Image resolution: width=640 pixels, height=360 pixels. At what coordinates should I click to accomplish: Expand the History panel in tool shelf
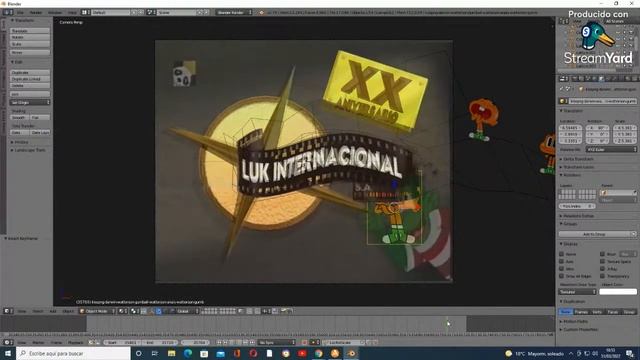tap(21, 142)
